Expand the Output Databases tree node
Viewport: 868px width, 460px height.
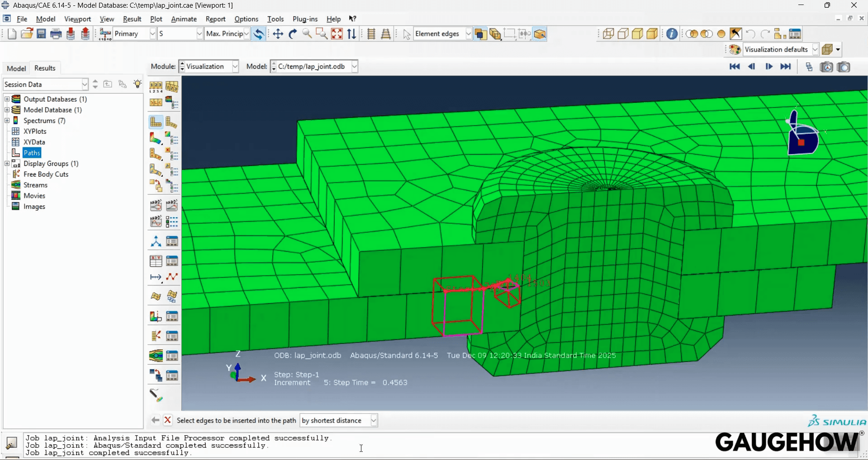[7, 99]
